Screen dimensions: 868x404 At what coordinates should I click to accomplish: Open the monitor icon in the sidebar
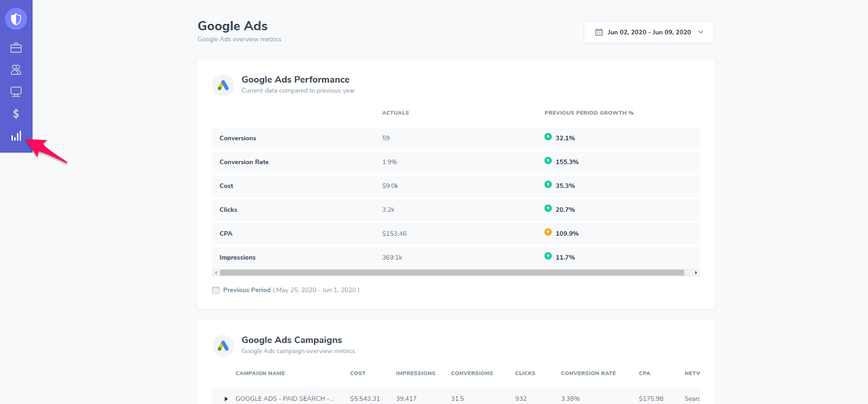[16, 92]
